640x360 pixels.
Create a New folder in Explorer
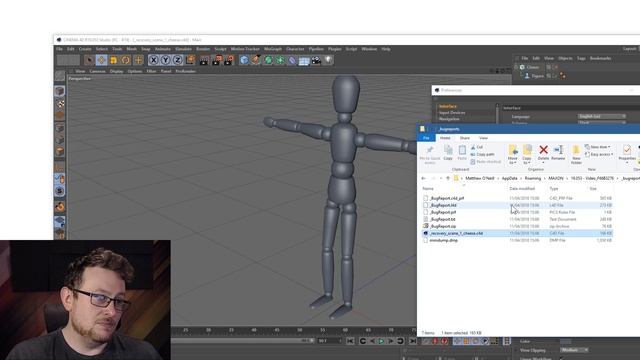coord(576,155)
